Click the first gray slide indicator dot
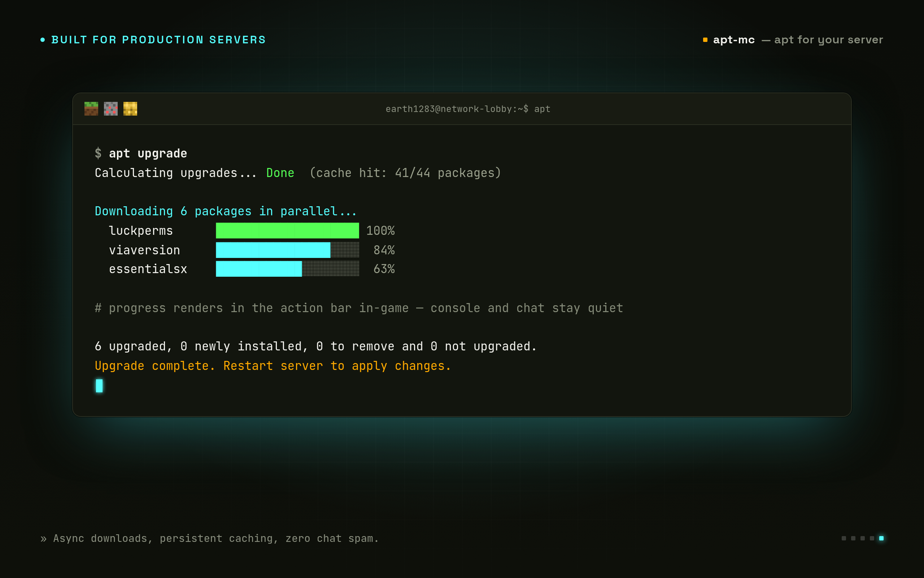 tap(844, 538)
